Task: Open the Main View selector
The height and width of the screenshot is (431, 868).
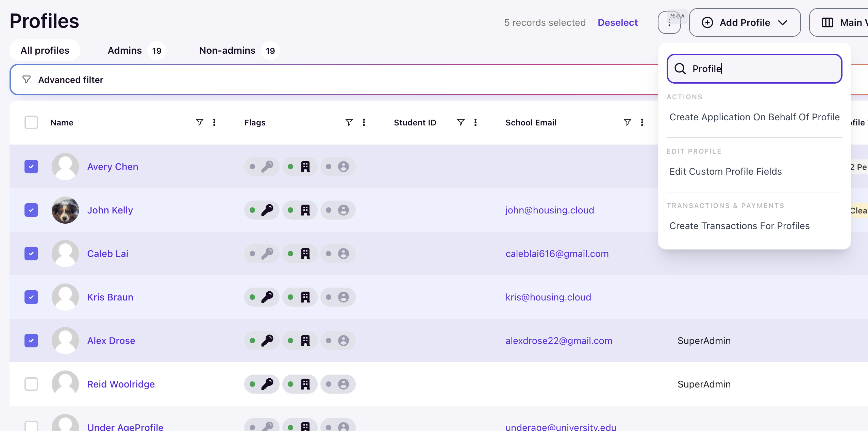Action: [x=839, y=22]
